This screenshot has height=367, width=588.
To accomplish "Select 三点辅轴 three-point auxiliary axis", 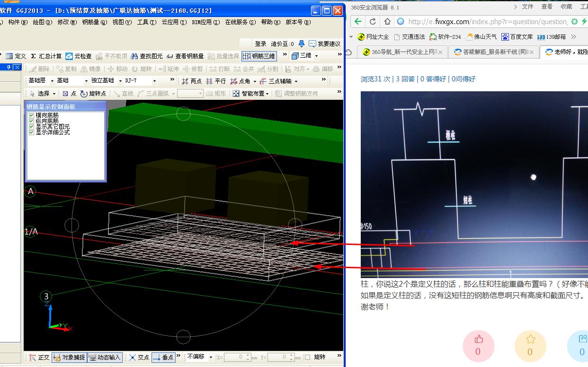I will pyautogui.click(x=276, y=81).
